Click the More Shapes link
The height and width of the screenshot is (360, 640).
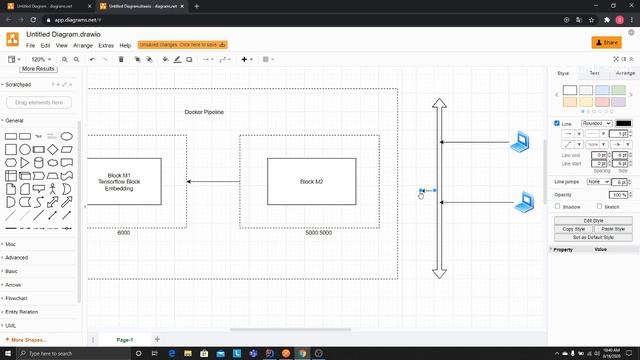pos(26,340)
